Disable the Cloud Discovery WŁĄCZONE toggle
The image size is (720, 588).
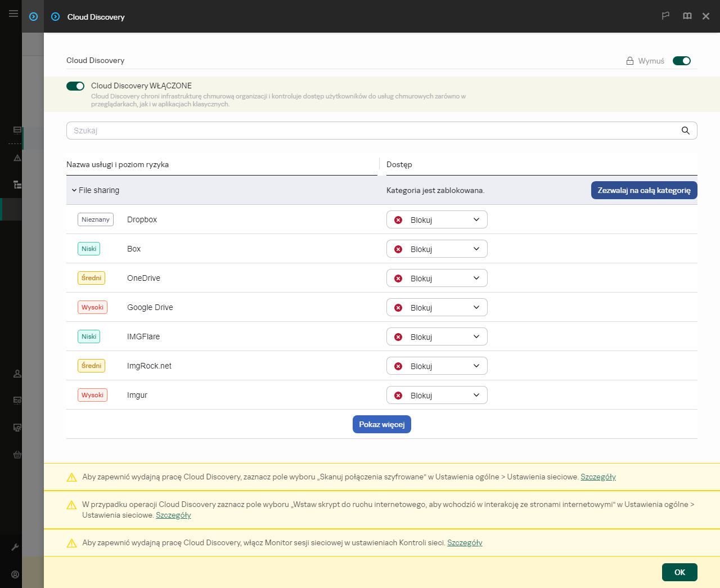pos(75,86)
